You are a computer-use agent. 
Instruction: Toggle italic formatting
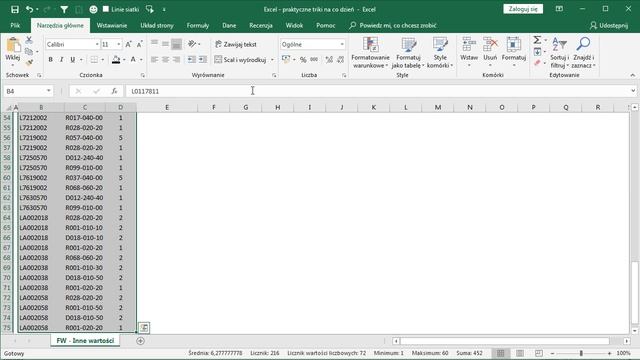61,60
